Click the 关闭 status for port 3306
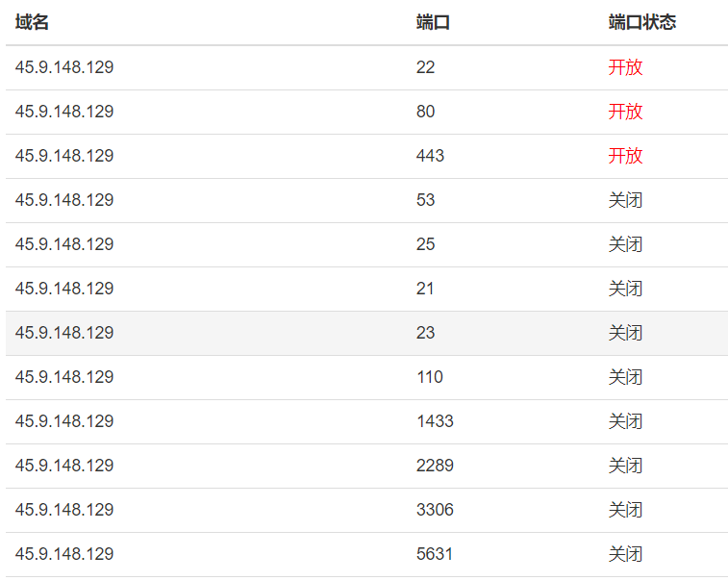The width and height of the screenshot is (728, 581). (625, 510)
